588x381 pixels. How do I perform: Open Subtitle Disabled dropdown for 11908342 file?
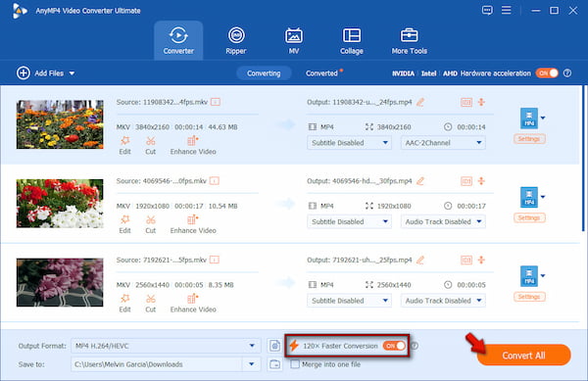click(349, 143)
